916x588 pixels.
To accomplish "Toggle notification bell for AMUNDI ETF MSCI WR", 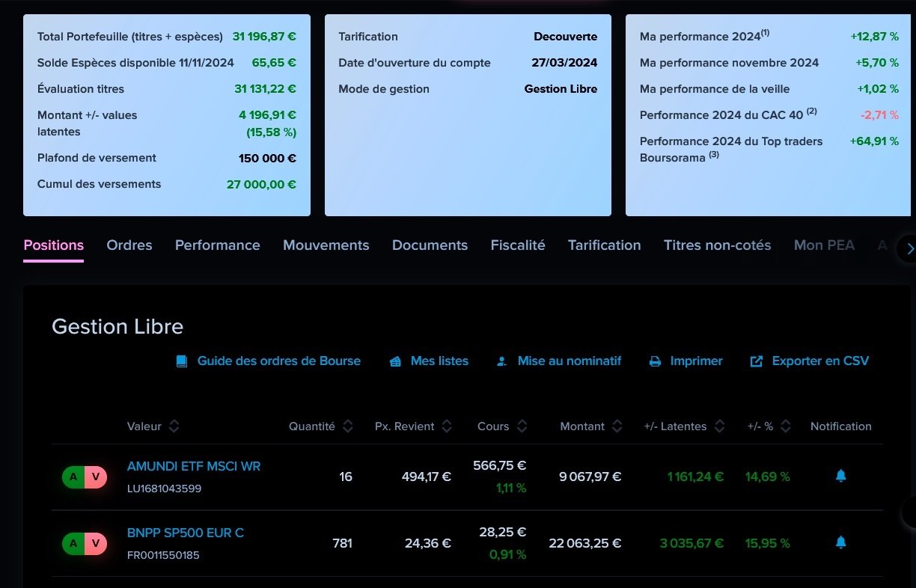I will tap(840, 476).
